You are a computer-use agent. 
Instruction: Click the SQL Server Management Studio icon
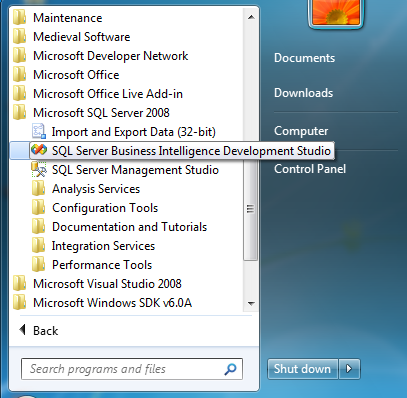(x=39, y=169)
